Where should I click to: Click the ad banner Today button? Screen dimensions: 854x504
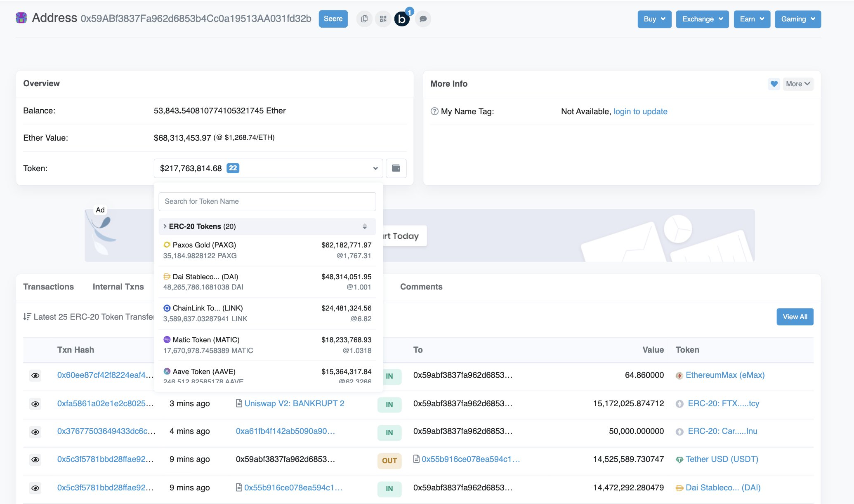[x=404, y=236]
